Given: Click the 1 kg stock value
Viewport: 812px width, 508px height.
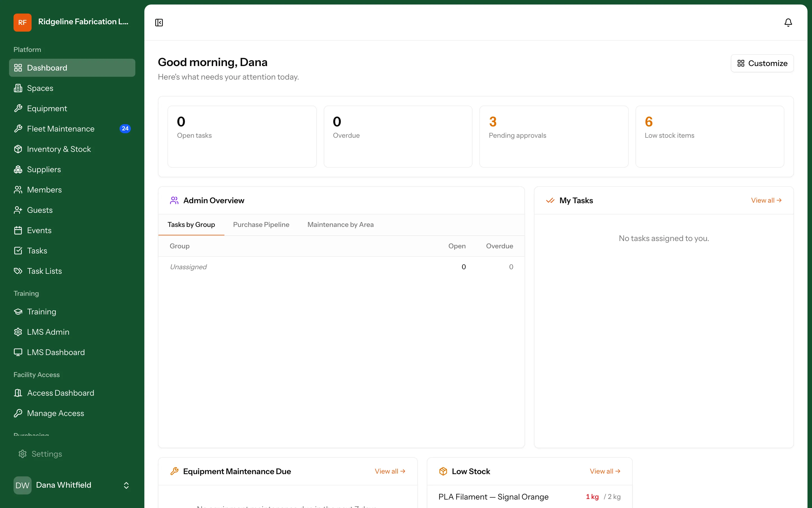Looking at the screenshot, I should click(x=592, y=497).
